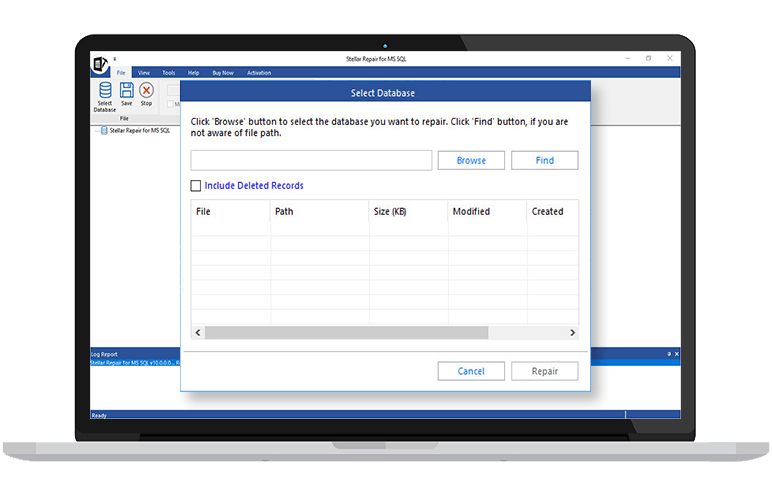Close the Log Report panel
This screenshot has height=488, width=772.
click(676, 354)
